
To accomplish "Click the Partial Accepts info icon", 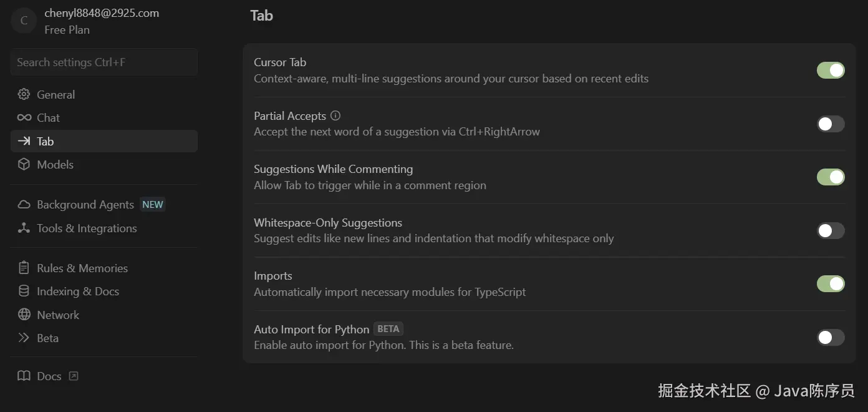I will click(x=335, y=115).
